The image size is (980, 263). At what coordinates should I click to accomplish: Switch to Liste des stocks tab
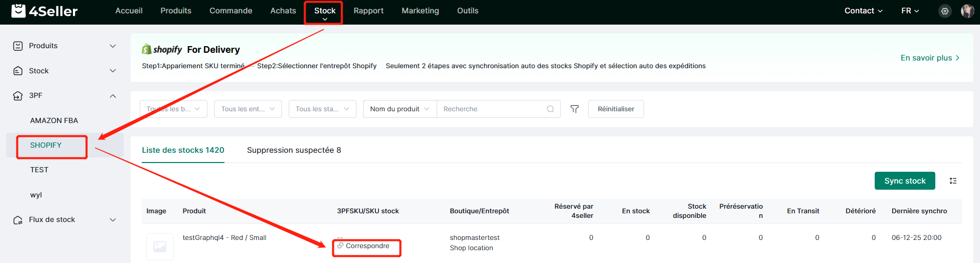click(183, 150)
